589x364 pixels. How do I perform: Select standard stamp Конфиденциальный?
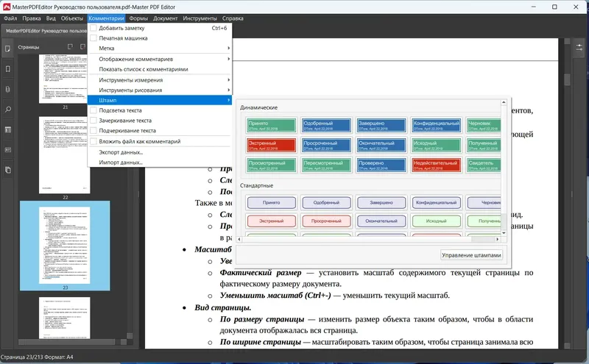click(436, 203)
